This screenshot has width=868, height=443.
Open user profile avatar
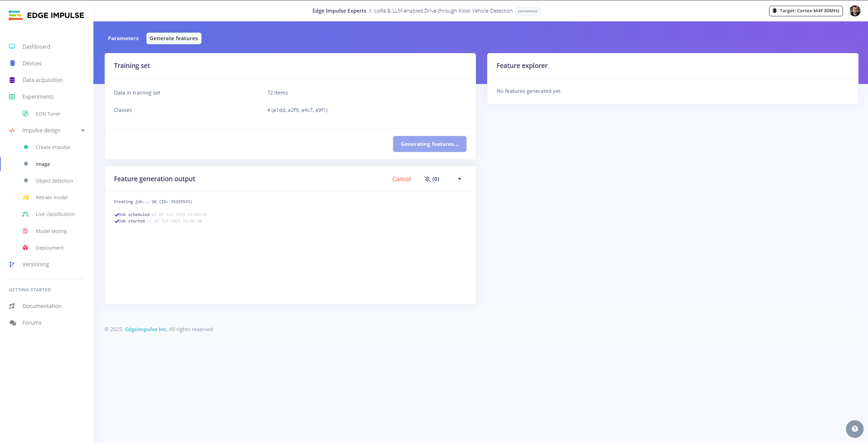(855, 11)
